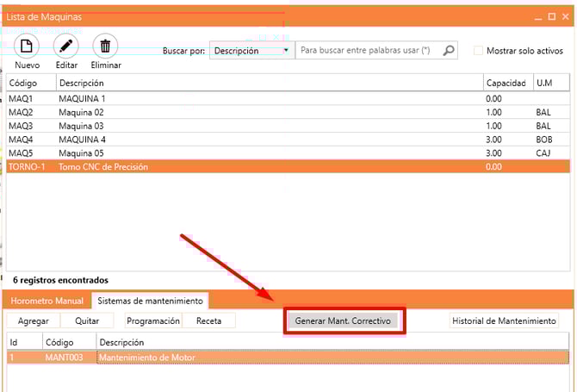577x392 pixels.
Task: Open Programación for the maintenance system
Action: coord(153,320)
